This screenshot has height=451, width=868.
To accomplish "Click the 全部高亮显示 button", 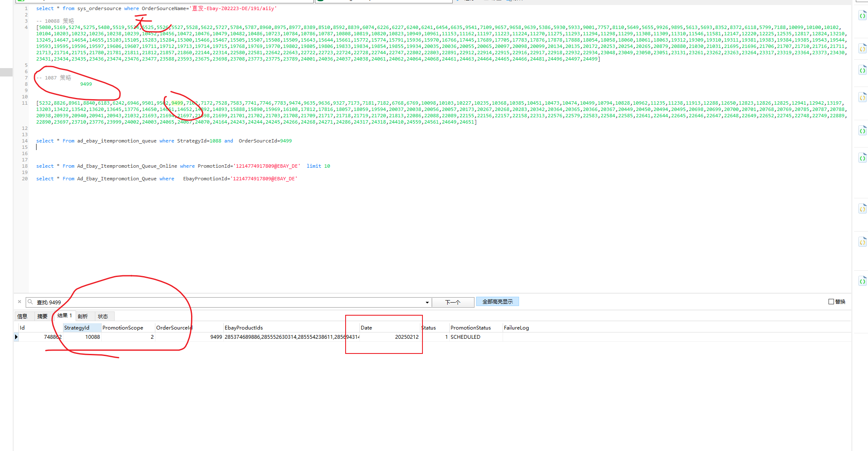I will [498, 302].
